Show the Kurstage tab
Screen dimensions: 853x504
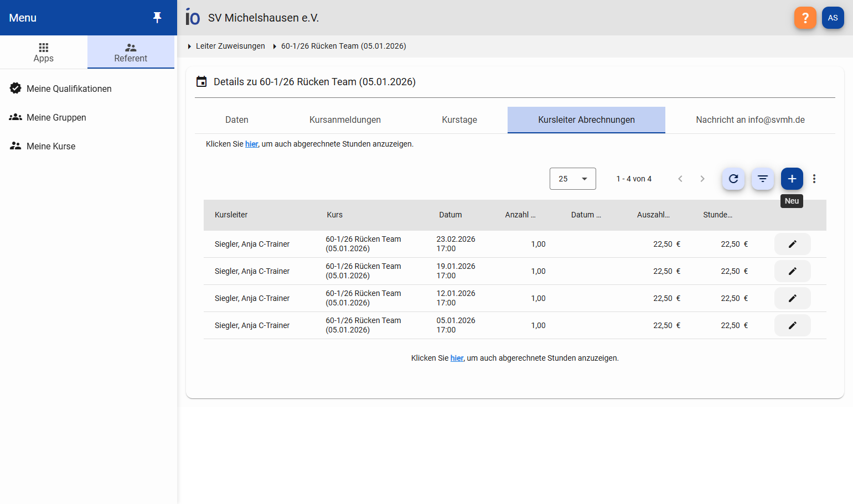click(x=459, y=120)
